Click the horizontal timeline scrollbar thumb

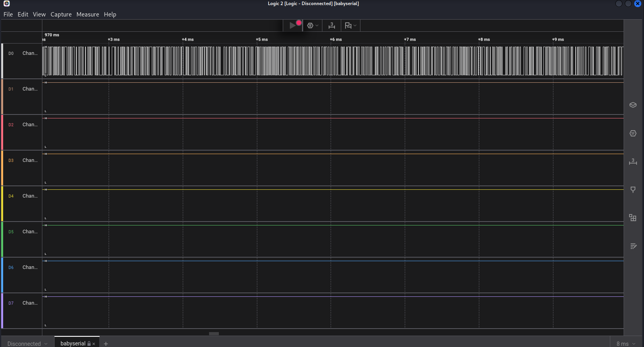[x=214, y=334]
